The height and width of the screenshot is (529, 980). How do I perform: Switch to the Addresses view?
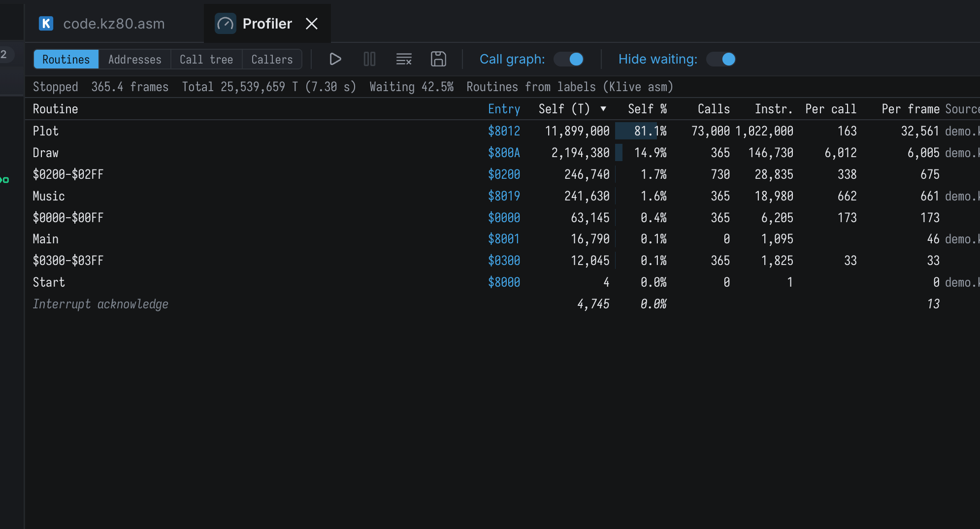[135, 59]
